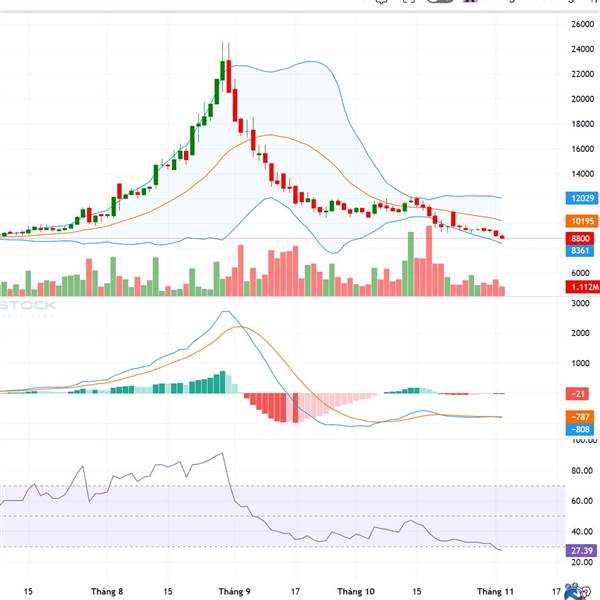Select the green candle at the price peak
The height and width of the screenshot is (600, 600).
coord(222,70)
